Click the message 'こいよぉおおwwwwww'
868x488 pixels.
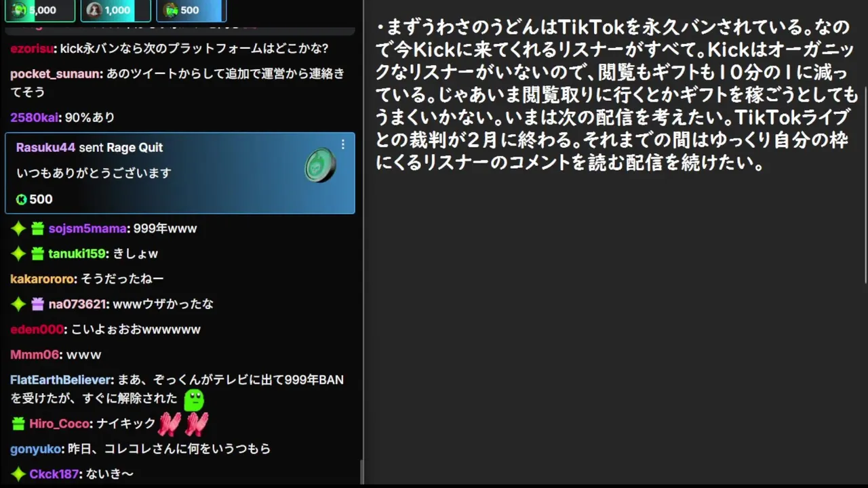click(x=136, y=329)
